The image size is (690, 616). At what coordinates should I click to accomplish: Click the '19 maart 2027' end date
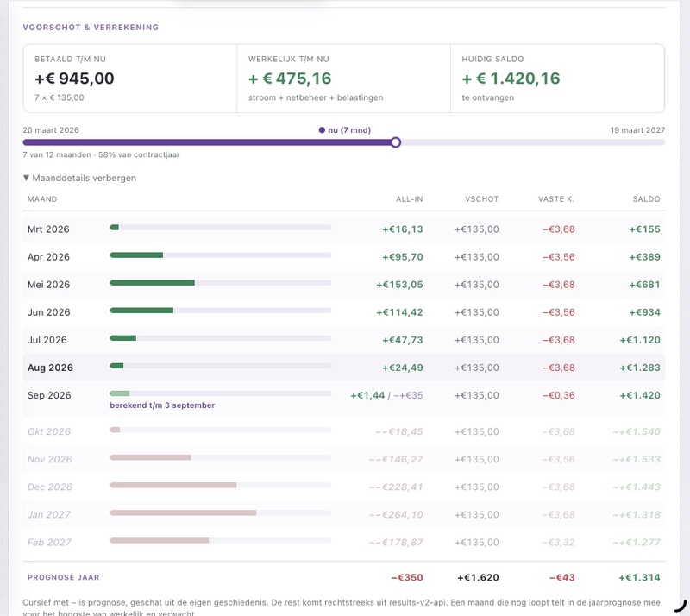[x=637, y=130]
